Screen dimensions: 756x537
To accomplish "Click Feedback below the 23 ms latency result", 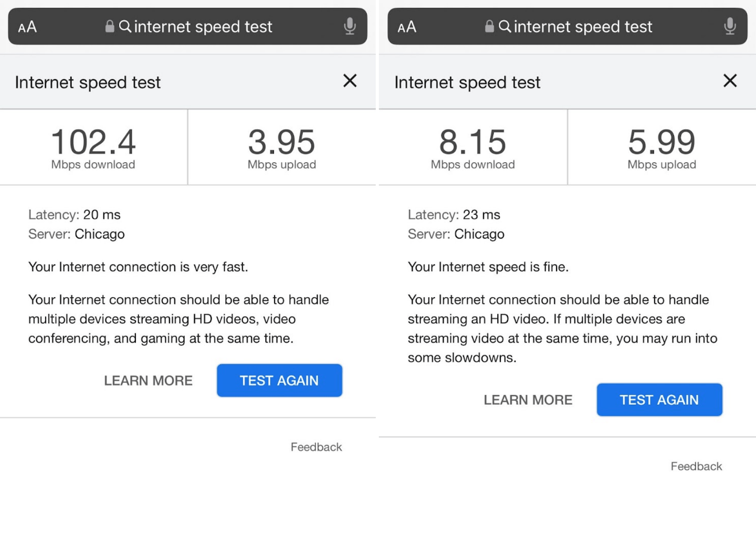I will [696, 466].
